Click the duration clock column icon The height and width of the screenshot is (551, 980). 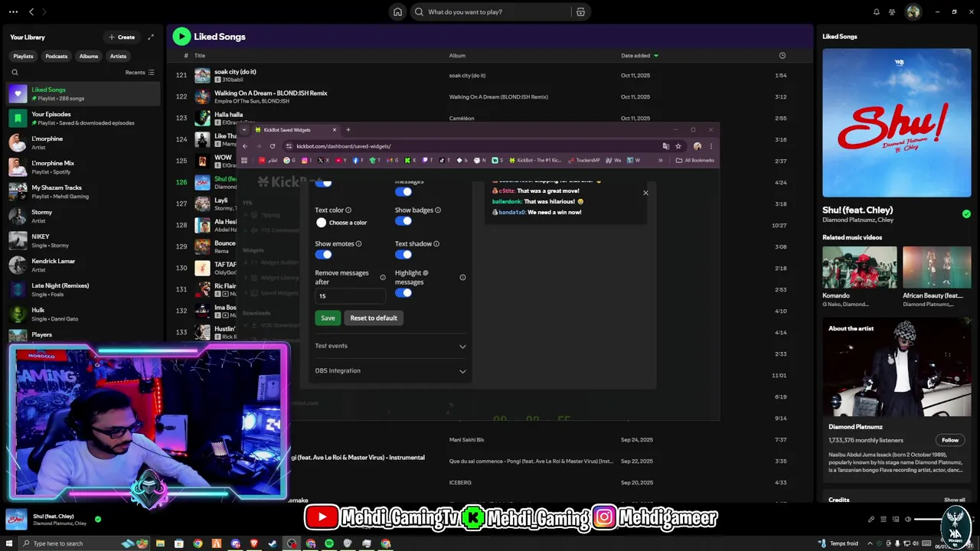click(782, 55)
